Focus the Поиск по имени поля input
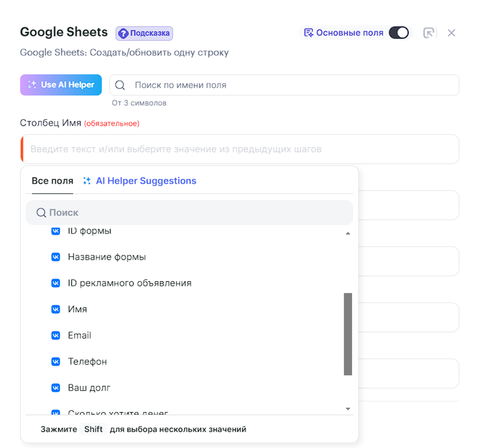The image size is (481, 448). [x=291, y=85]
